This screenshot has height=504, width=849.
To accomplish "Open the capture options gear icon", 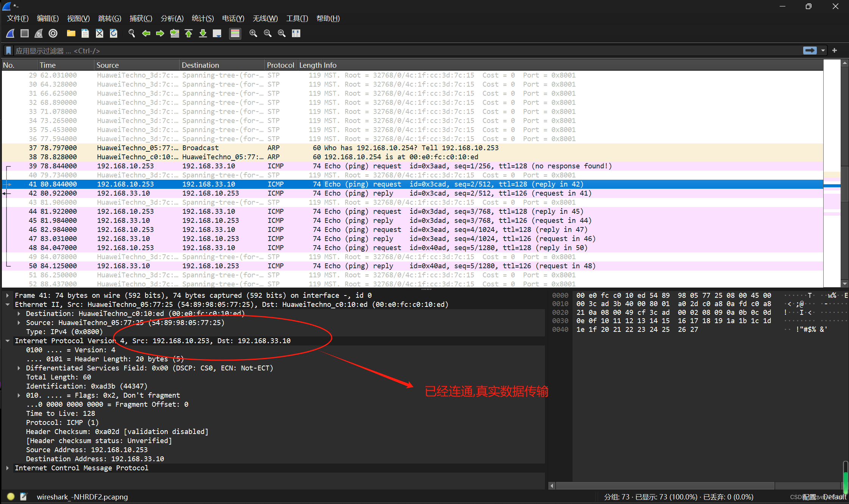I will [x=53, y=33].
